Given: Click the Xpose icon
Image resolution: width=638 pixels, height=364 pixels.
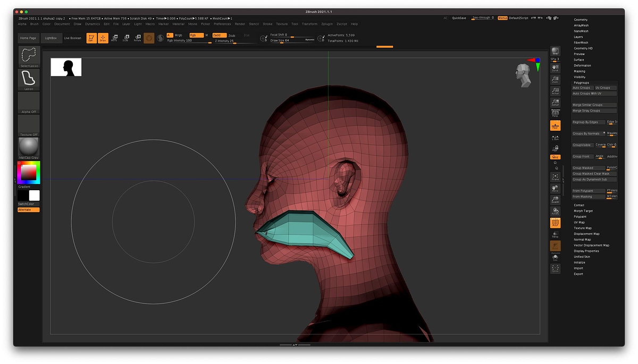Looking at the screenshot, I should (555, 268).
